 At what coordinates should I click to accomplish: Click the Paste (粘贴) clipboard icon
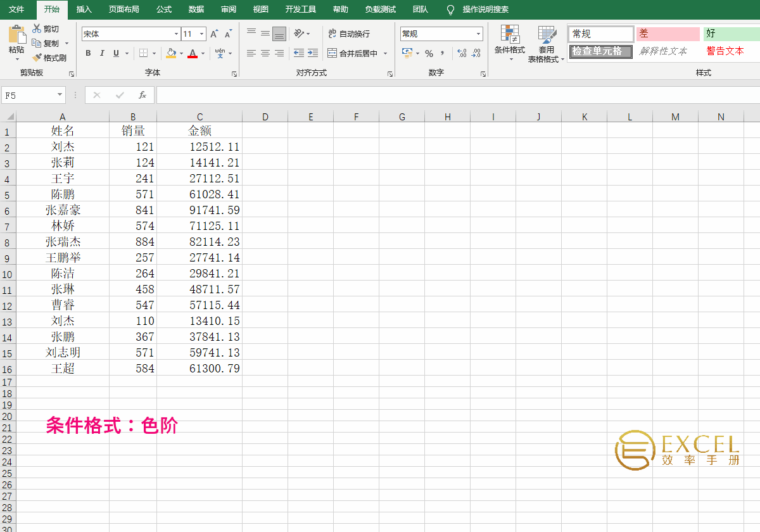pyautogui.click(x=17, y=34)
